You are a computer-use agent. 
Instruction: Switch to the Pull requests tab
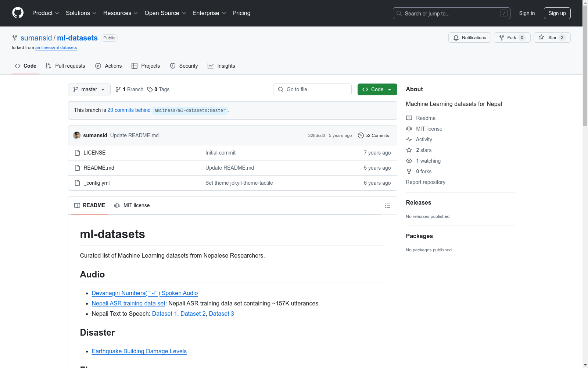(65, 66)
